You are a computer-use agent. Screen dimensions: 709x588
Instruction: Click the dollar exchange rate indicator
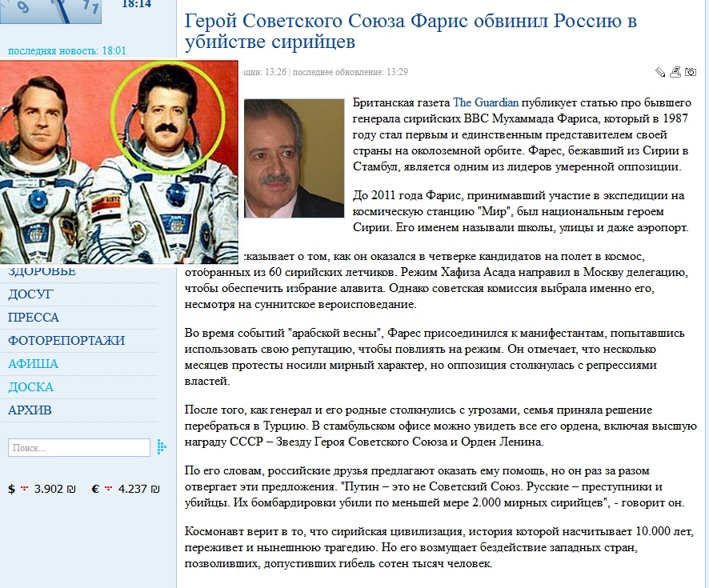[42, 488]
